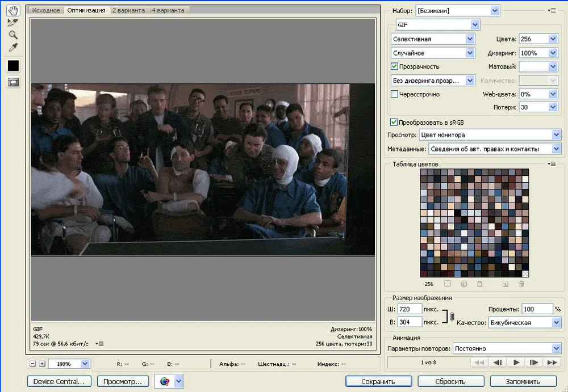Expand the Параметры повторов dropdown
This screenshot has height=392, width=568.
coord(555,348)
